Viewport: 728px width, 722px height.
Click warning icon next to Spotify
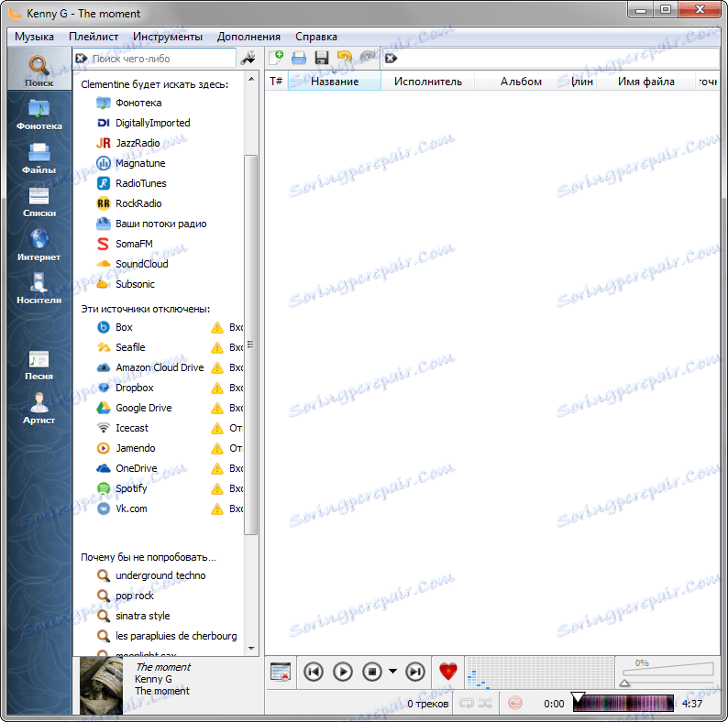click(x=216, y=488)
